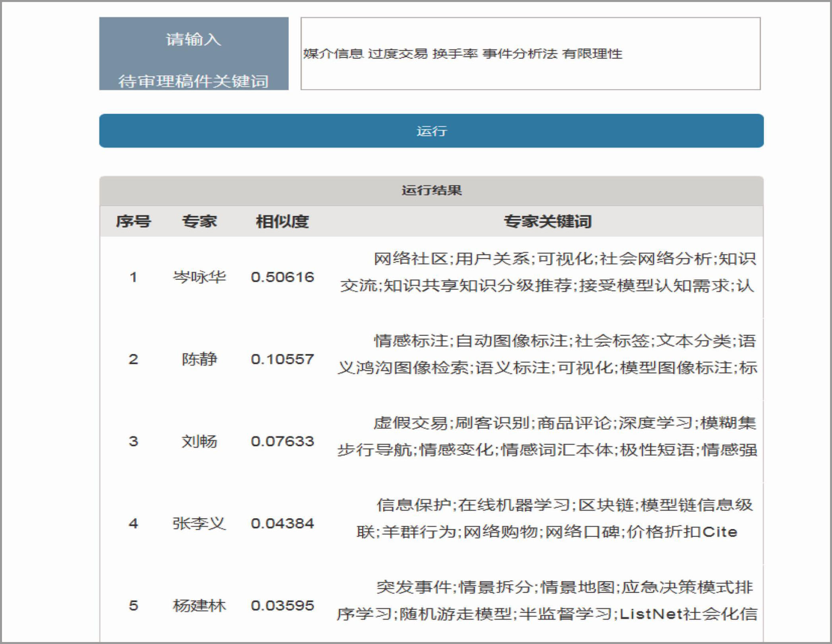Screen dimensions: 832x644
Task: Click the 专家 column header
Action: 199,221
